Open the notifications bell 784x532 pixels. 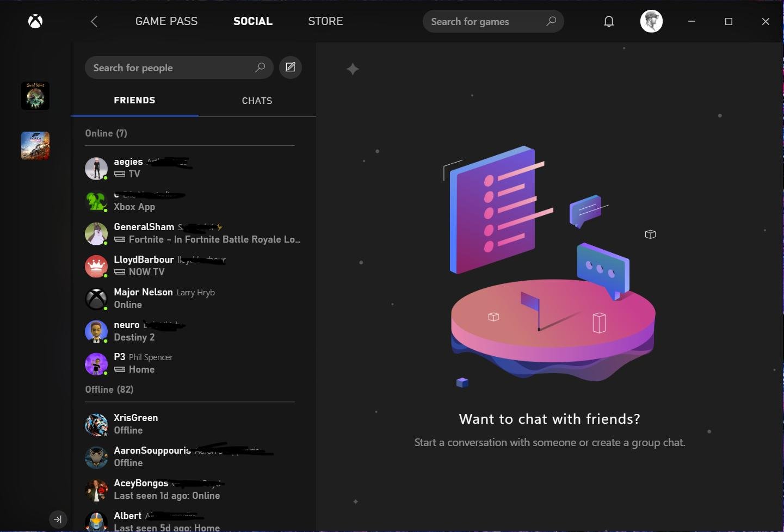tap(609, 21)
